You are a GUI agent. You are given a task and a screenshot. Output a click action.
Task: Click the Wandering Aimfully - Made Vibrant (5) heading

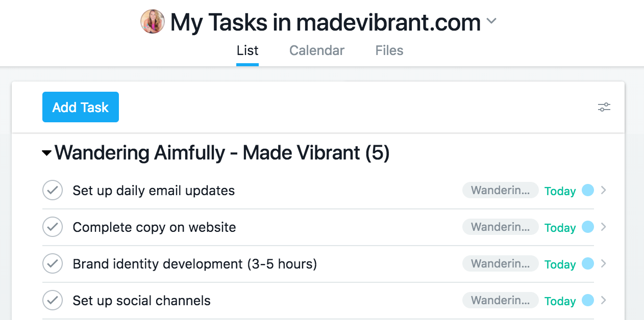[x=222, y=153]
